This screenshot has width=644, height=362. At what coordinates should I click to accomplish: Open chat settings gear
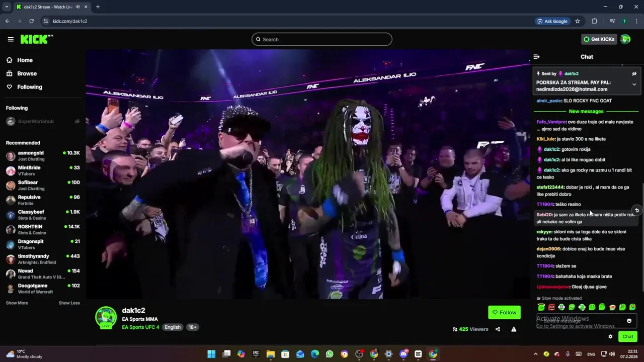(610, 337)
